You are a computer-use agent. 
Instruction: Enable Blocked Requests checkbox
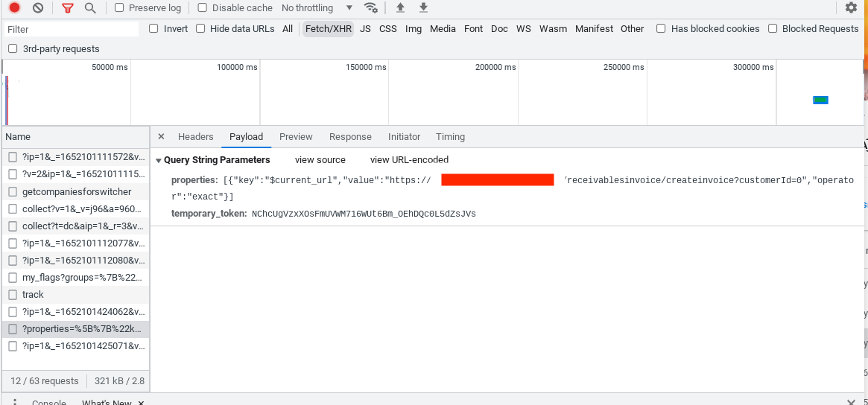click(x=773, y=29)
